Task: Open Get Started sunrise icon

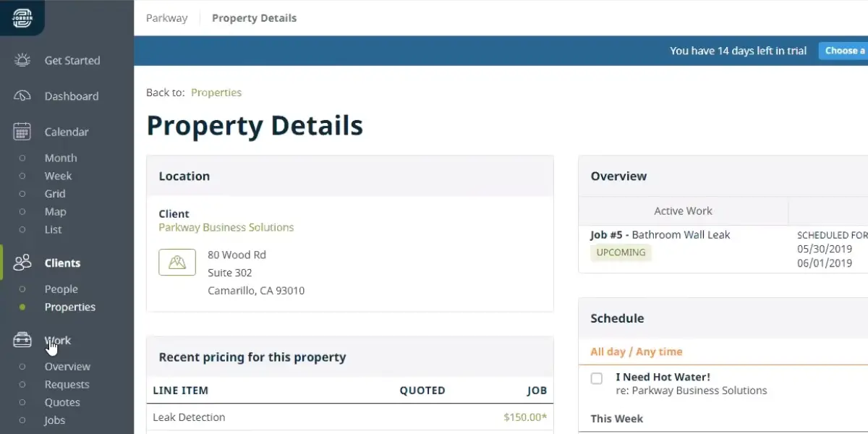Action: point(22,60)
